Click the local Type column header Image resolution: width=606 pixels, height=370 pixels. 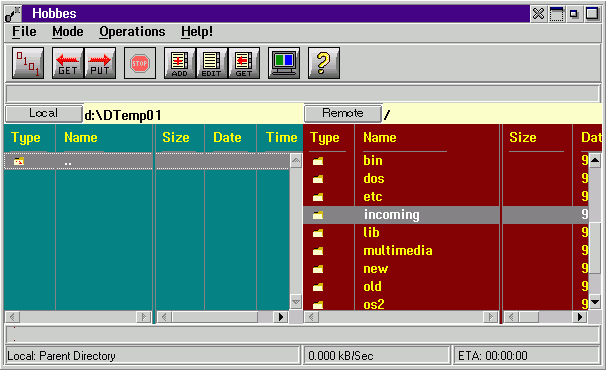pyautogui.click(x=26, y=138)
